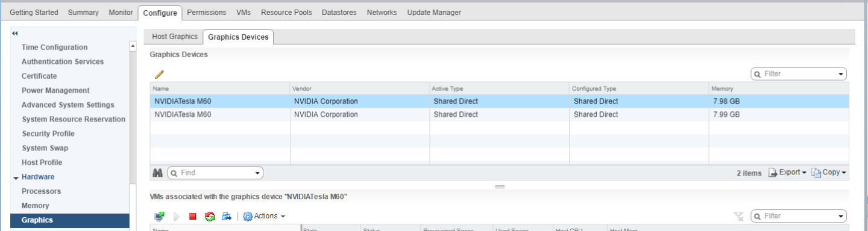The width and height of the screenshot is (868, 231).
Task: Open Authentication Services settings
Action: [63, 62]
